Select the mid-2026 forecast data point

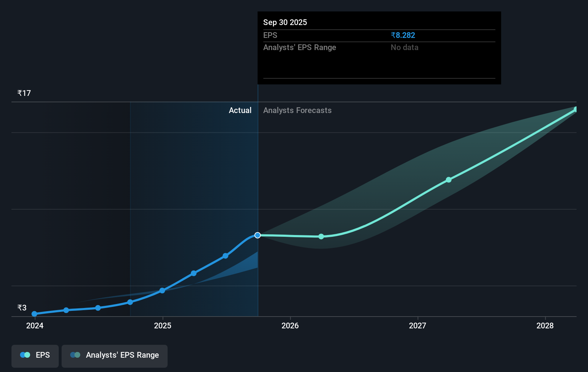pos(321,236)
